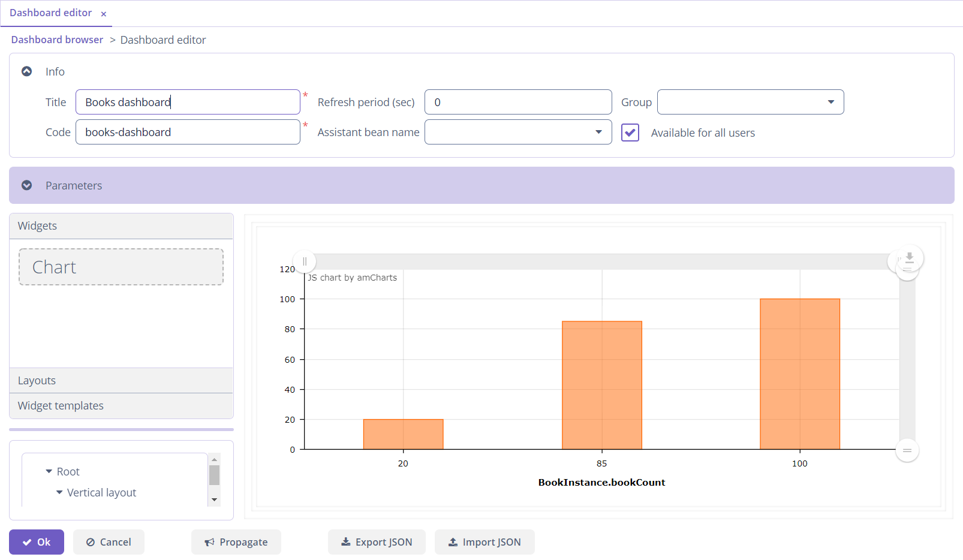Collapse the Root tree node
This screenshot has width=963, height=560.
(x=49, y=472)
